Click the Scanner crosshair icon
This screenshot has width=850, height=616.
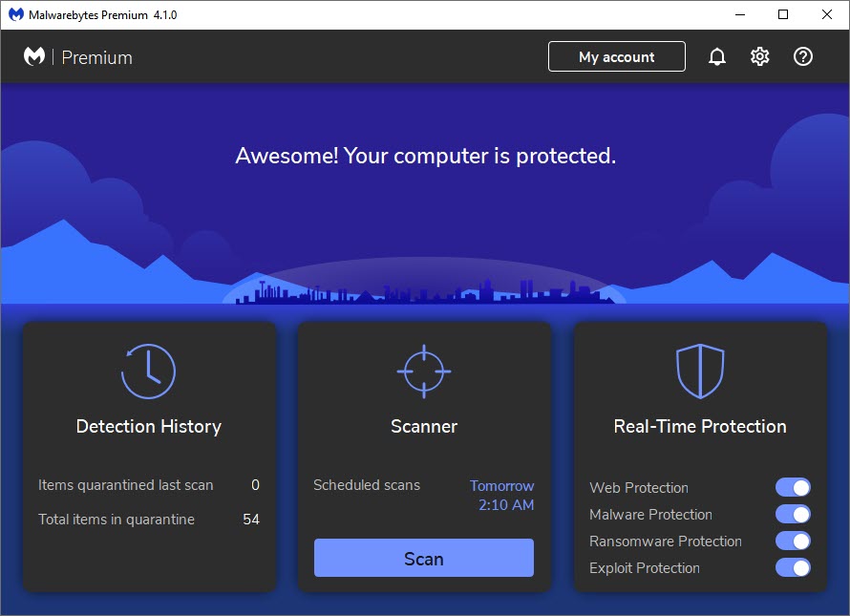tap(424, 372)
